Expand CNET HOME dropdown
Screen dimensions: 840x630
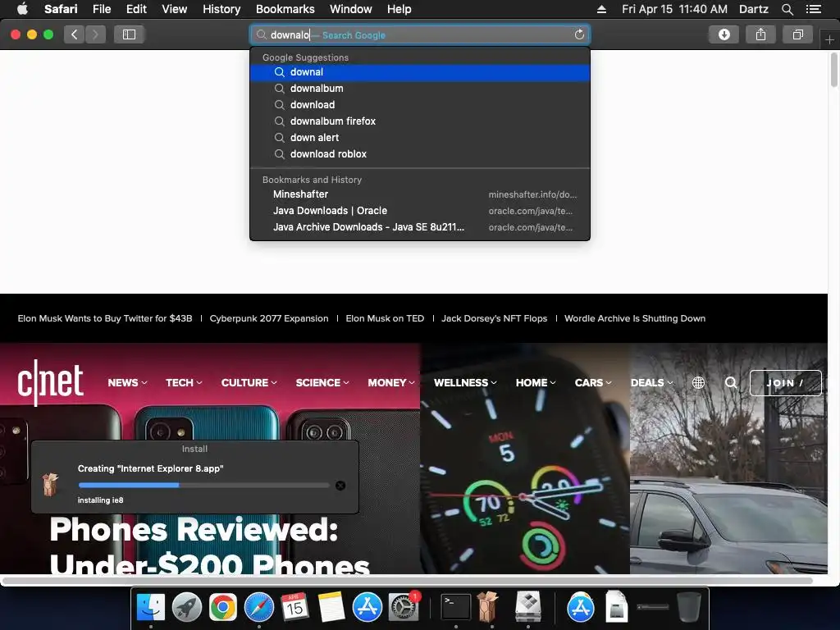[536, 382]
